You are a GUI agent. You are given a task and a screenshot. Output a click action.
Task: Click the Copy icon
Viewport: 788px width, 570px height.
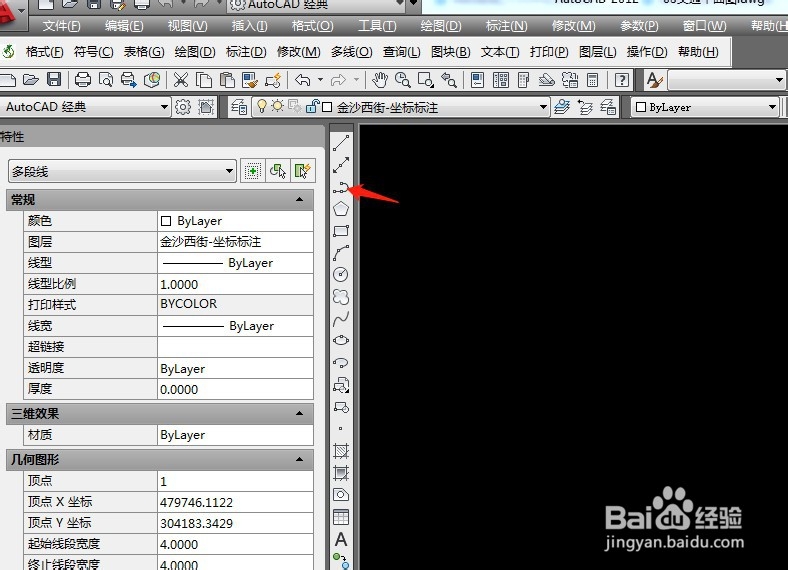point(204,80)
